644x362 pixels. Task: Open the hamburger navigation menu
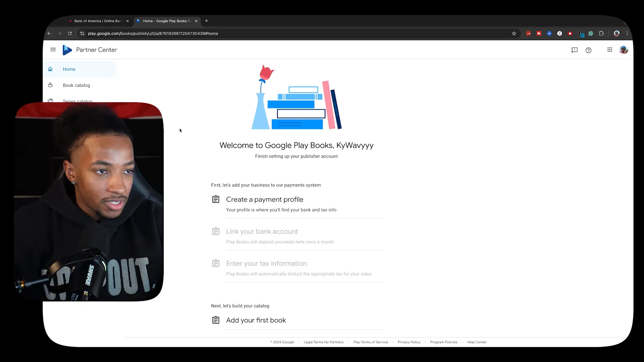(53, 50)
